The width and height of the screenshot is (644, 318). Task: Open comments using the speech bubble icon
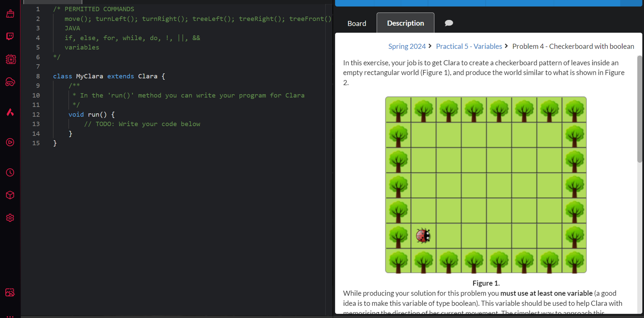pyautogui.click(x=449, y=23)
